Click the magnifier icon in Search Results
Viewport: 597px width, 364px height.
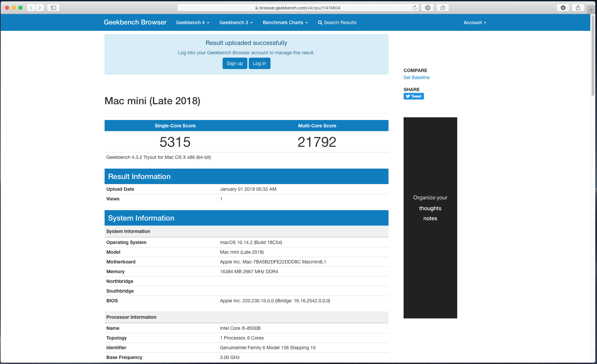point(320,22)
